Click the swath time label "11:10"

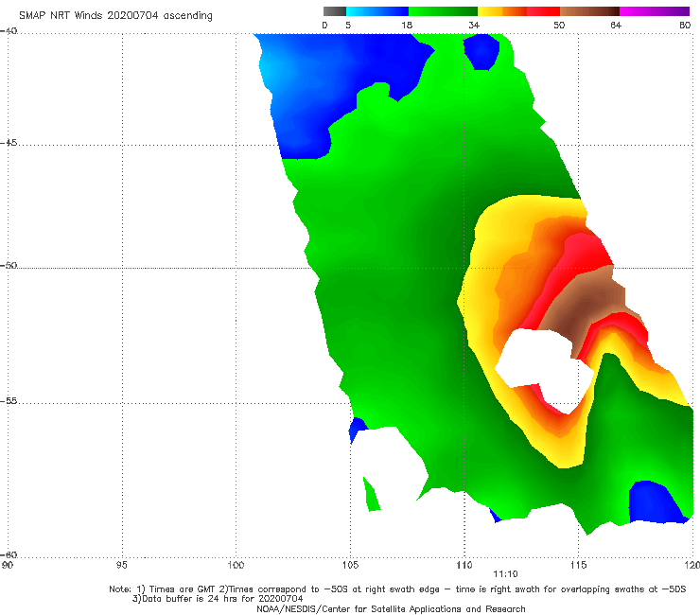click(x=505, y=574)
